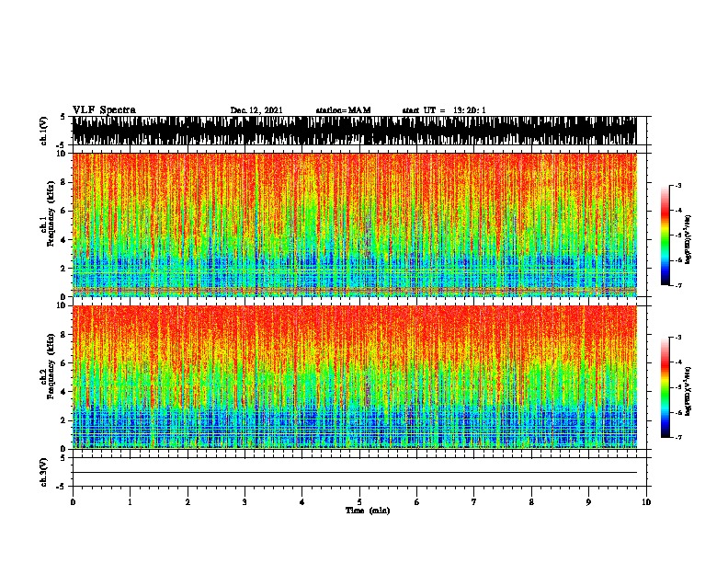Click time axis tick label "4"
Viewport: 728px width, 563px height.
click(302, 502)
